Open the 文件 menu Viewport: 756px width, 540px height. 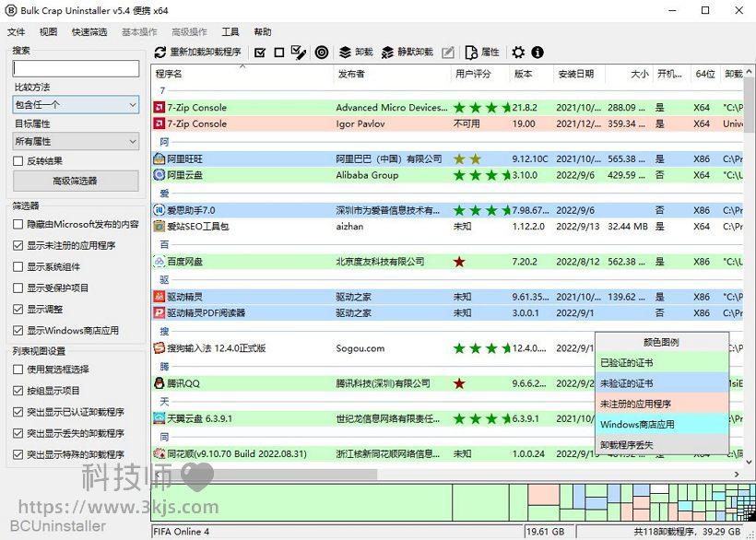coord(16,32)
